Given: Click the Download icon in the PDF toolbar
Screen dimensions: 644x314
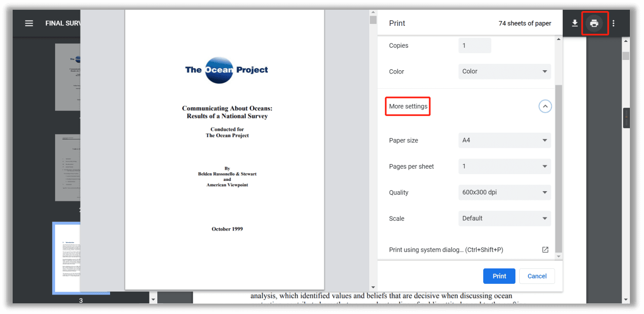Looking at the screenshot, I should coord(575,23).
